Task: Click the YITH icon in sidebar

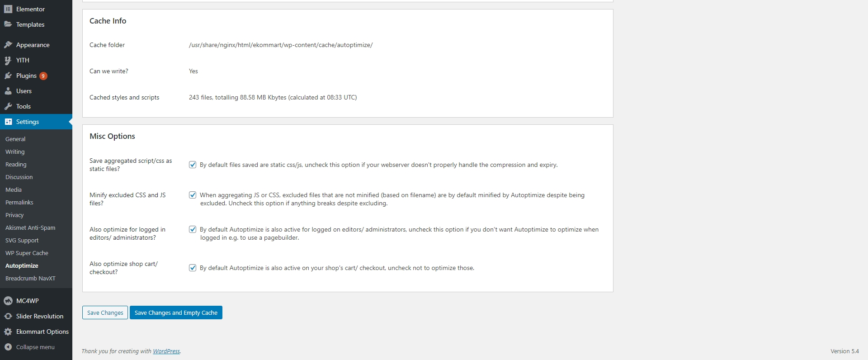Action: click(x=8, y=60)
